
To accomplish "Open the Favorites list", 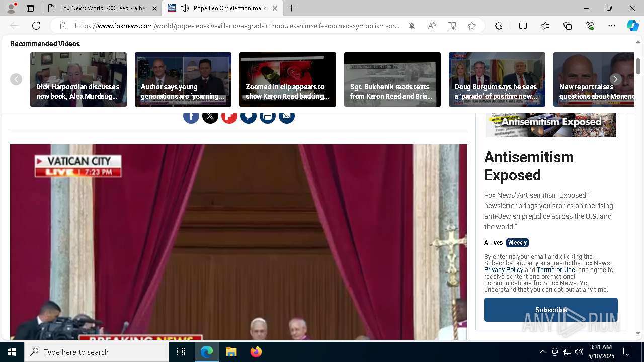I will tap(545, 26).
